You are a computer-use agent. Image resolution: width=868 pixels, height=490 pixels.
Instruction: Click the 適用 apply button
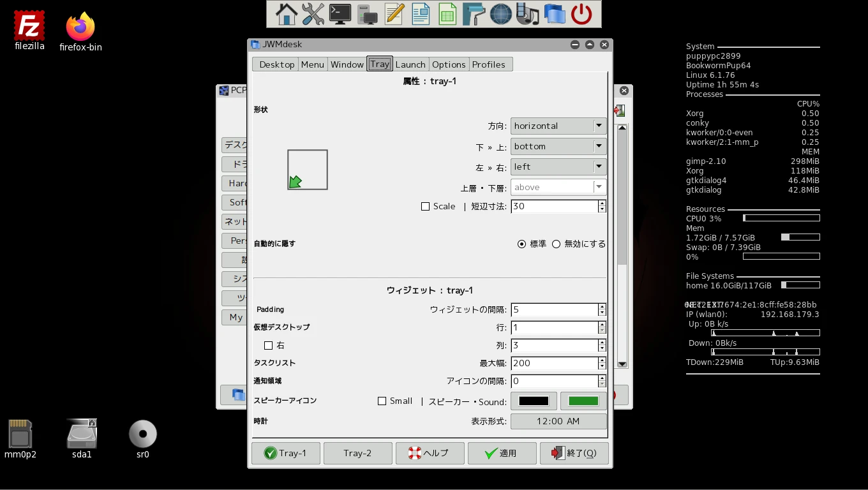[x=502, y=453]
